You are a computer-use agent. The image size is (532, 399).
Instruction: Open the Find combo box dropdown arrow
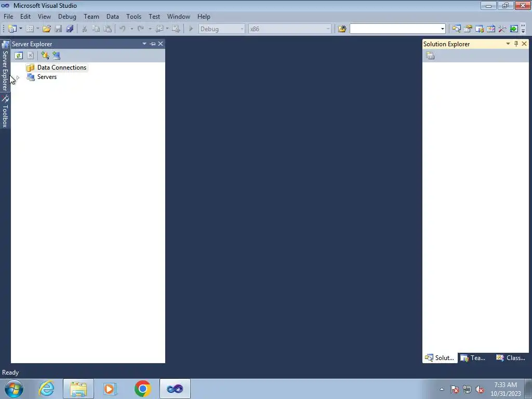click(443, 29)
